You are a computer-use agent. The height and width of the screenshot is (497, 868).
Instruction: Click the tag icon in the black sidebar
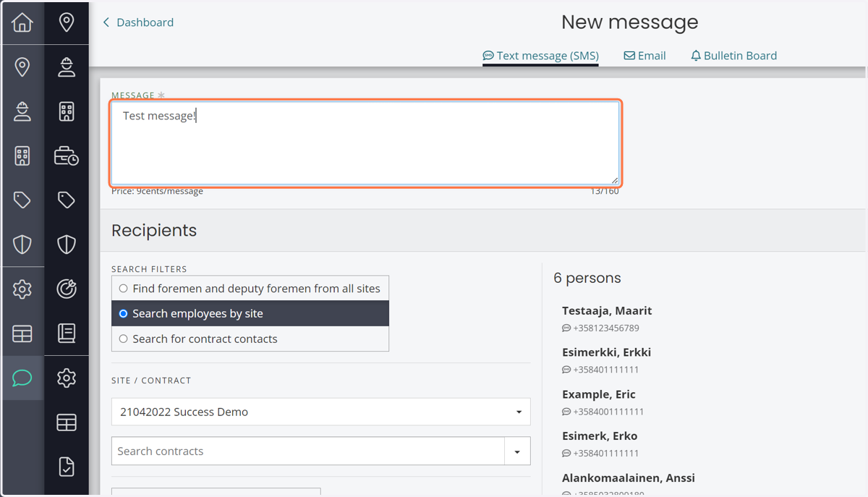[67, 200]
